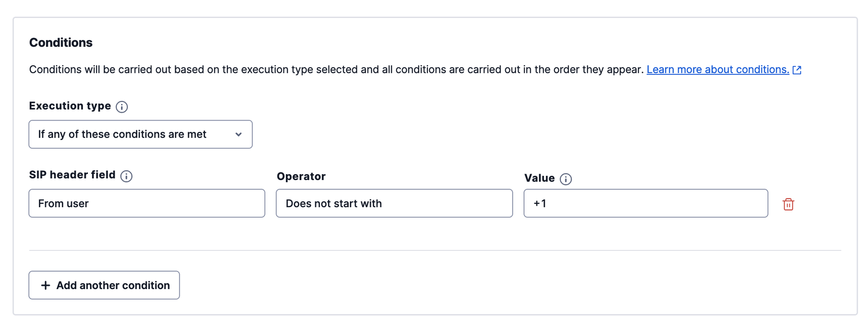Open the SIP header field dropdown showing From user
This screenshot has width=868, height=320.
[146, 203]
